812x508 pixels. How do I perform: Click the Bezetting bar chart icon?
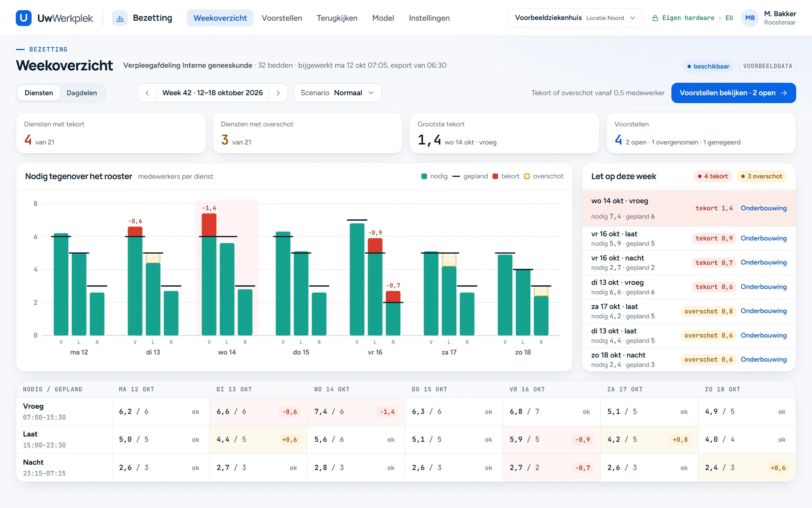pyautogui.click(x=120, y=18)
